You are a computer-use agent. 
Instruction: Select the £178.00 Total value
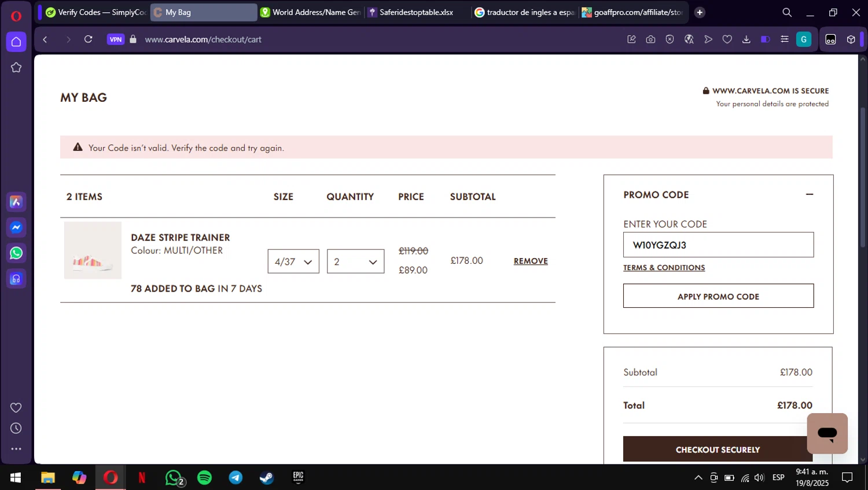(795, 406)
